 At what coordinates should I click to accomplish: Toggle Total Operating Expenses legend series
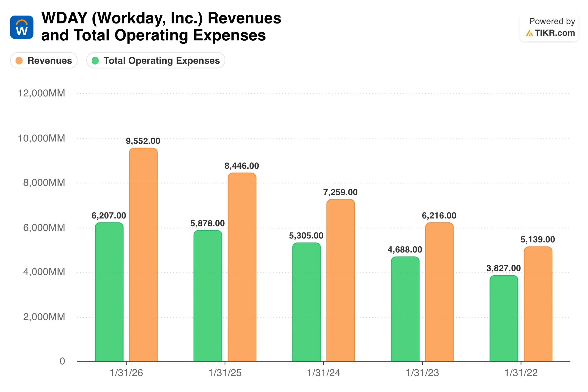coord(155,60)
